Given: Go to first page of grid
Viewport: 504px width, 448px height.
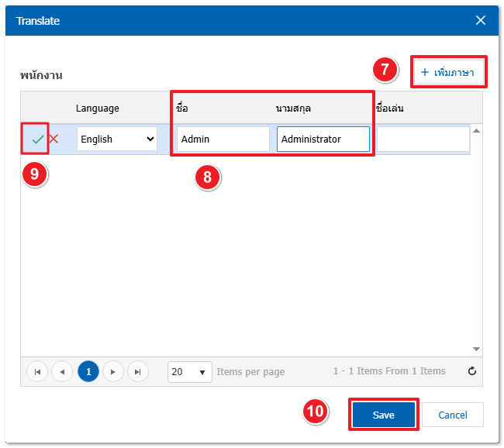Looking at the screenshot, I should (x=36, y=371).
